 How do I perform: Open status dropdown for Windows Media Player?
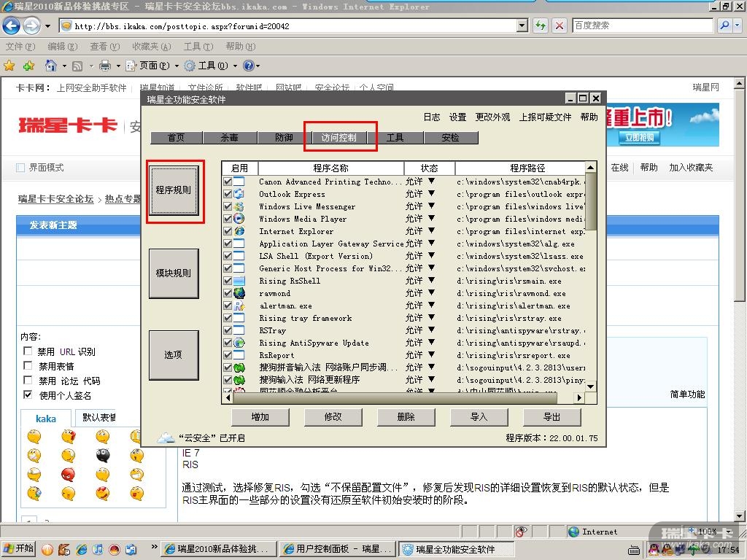431,218
